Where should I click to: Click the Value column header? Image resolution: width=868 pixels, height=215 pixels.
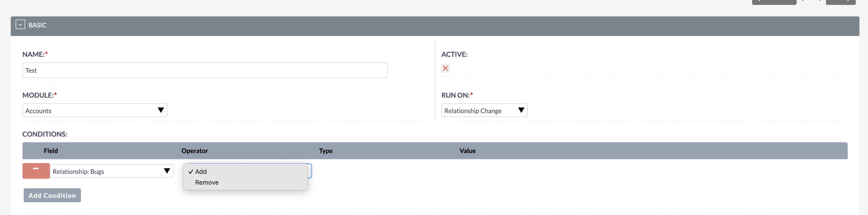[x=467, y=151]
